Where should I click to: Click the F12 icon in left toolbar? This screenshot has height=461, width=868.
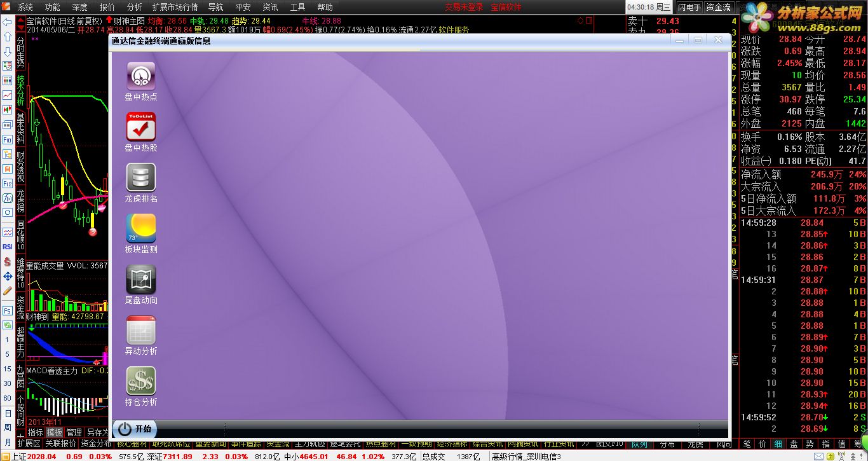pyautogui.click(x=8, y=183)
